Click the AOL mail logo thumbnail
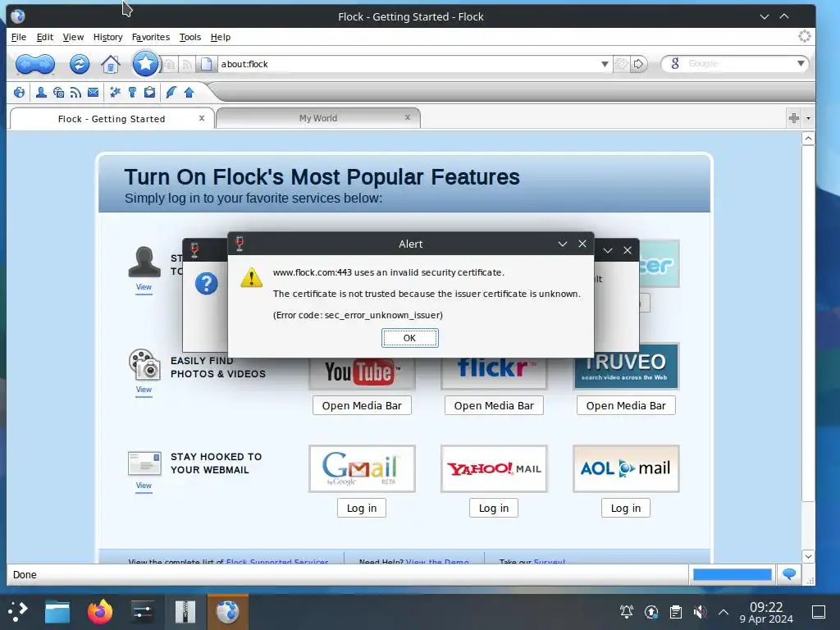This screenshot has height=630, width=840. (x=626, y=468)
